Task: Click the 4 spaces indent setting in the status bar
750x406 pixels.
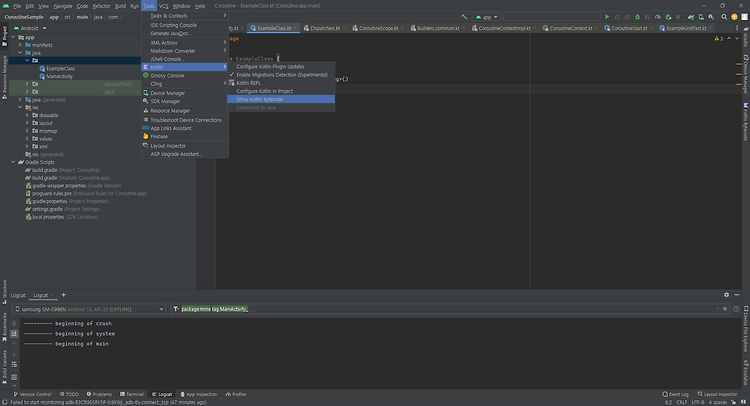Action: [x=717, y=402]
